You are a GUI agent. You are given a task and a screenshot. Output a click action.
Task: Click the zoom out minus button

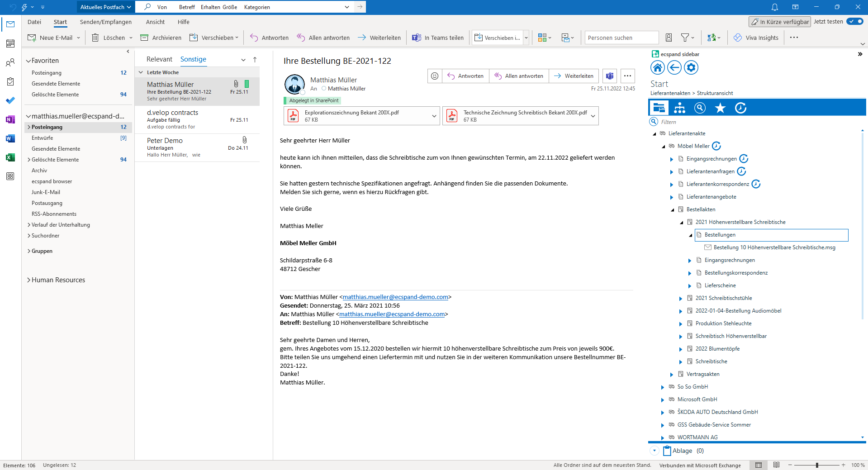click(x=790, y=465)
